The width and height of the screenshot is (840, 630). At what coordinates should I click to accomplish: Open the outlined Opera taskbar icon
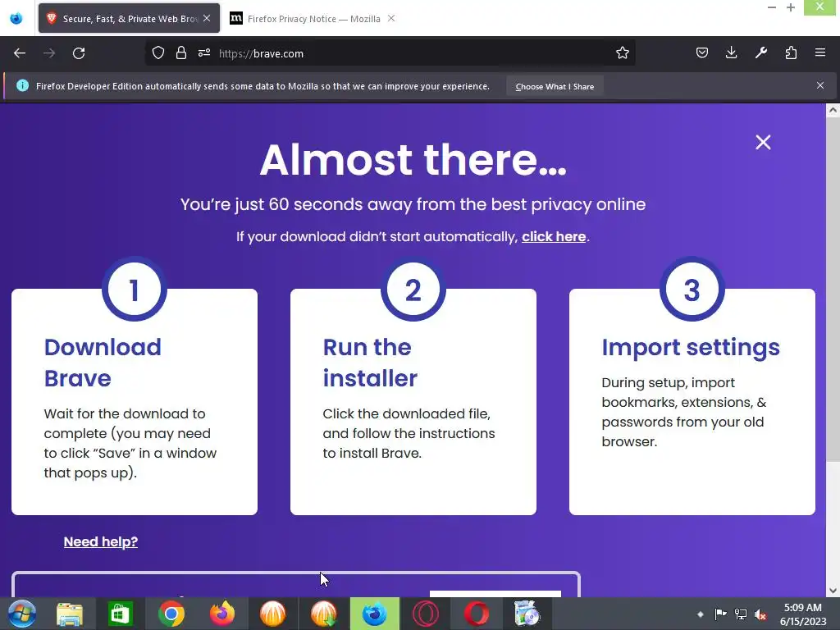pyautogui.click(x=426, y=614)
